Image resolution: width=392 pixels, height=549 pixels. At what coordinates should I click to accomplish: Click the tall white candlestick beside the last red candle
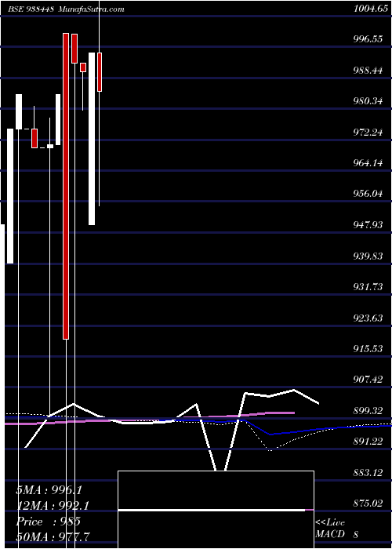(x=92, y=139)
